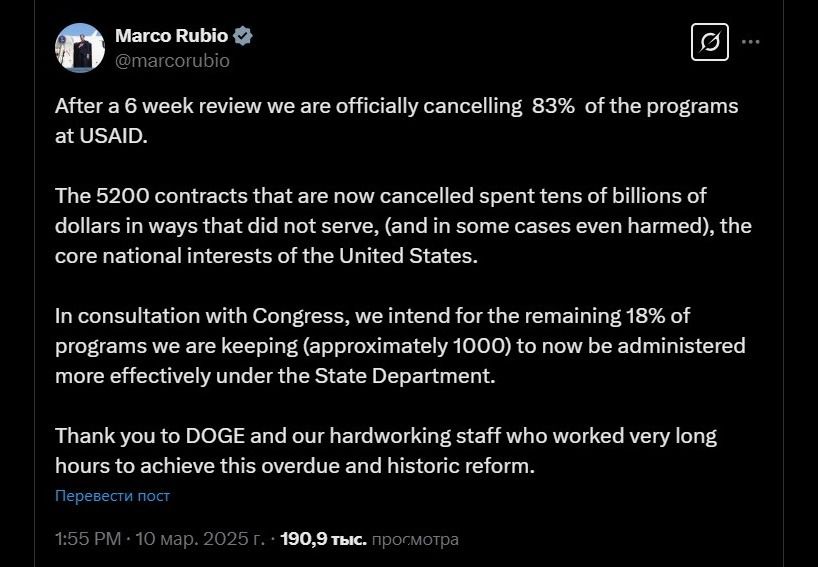Click the word USAID in the post
This screenshot has width=818, height=567.
pyautogui.click(x=113, y=136)
